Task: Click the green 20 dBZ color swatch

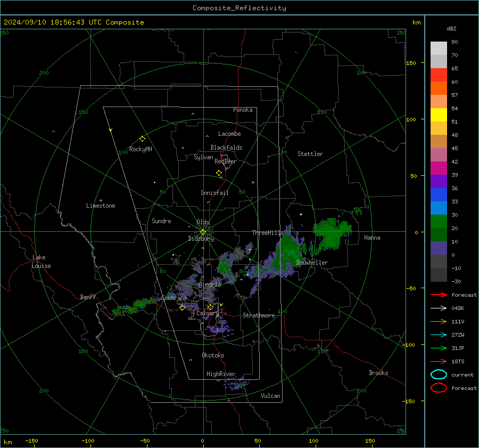Action: click(439, 222)
